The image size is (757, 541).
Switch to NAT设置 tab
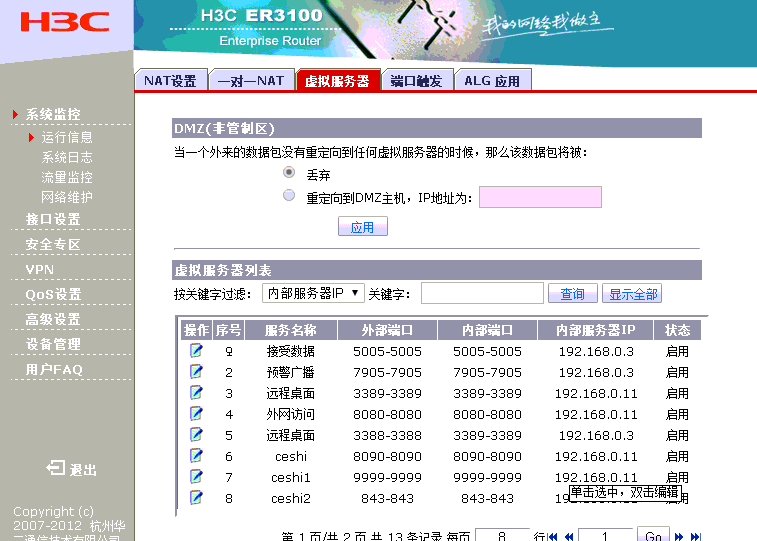(170, 80)
